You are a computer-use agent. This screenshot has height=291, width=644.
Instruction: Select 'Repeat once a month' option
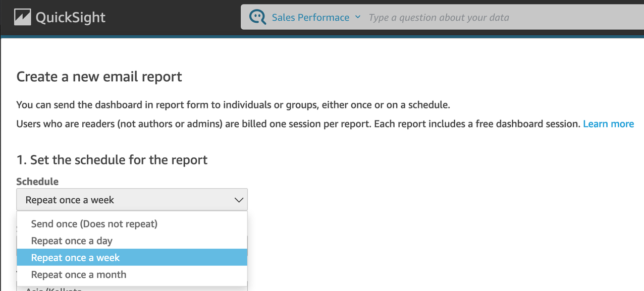coord(79,275)
